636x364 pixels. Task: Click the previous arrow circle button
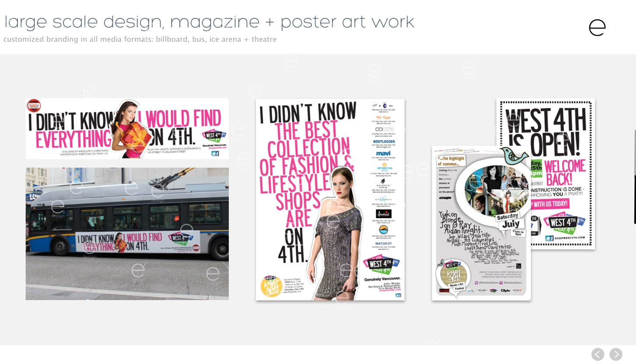click(598, 354)
